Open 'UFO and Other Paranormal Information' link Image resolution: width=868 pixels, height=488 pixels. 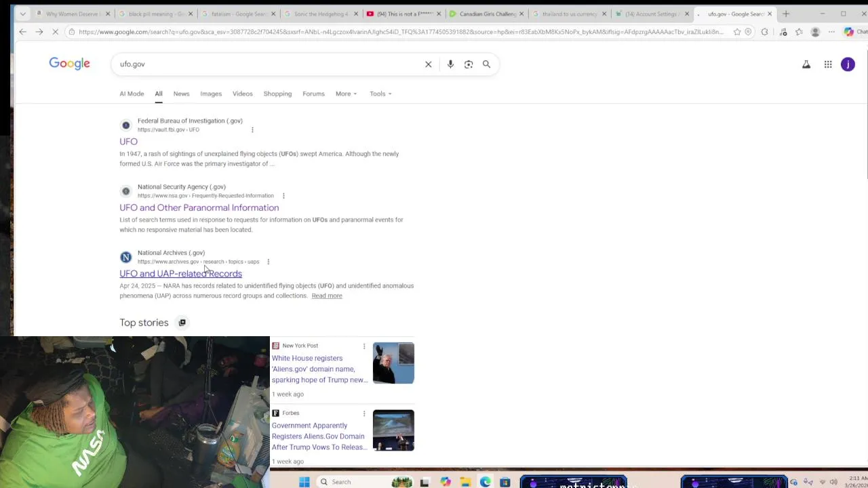[199, 208]
